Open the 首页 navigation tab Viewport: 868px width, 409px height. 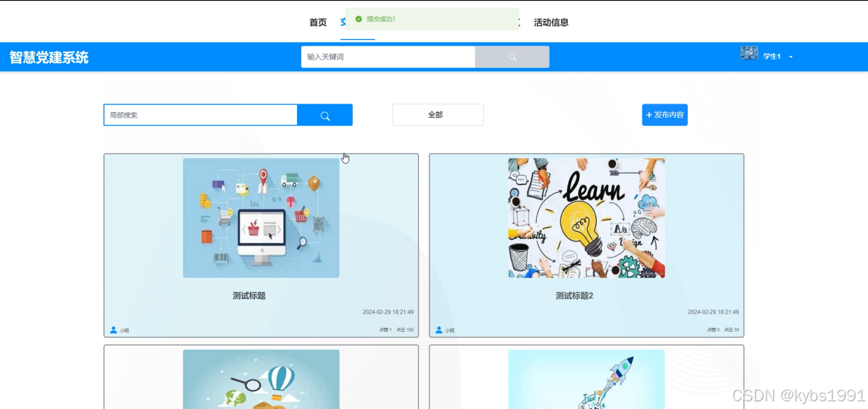click(x=317, y=22)
